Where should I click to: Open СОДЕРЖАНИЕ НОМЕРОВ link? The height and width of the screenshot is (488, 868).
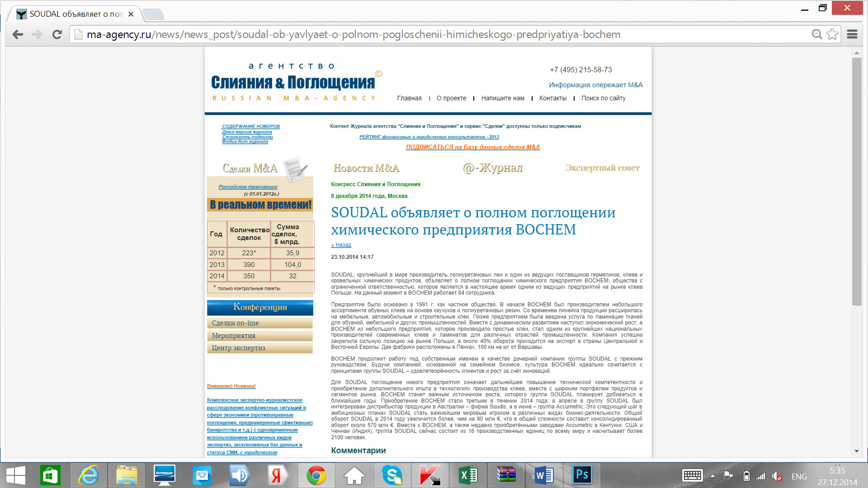pyautogui.click(x=251, y=127)
